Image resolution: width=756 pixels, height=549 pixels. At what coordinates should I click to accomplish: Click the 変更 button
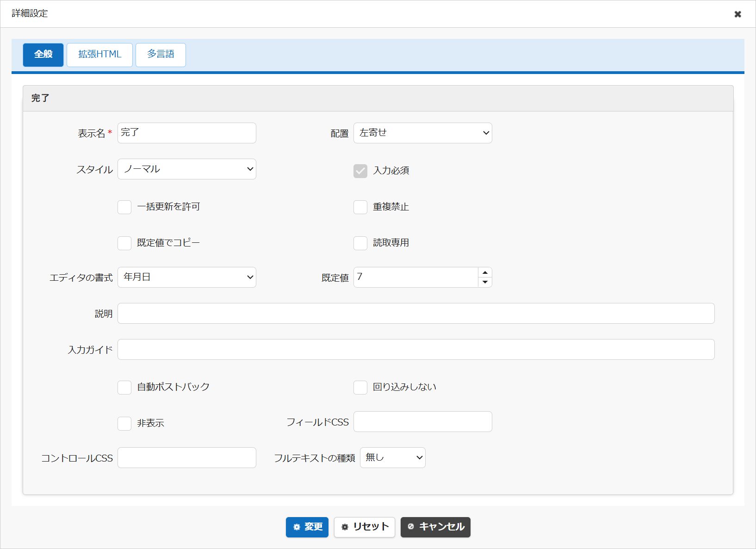click(307, 527)
